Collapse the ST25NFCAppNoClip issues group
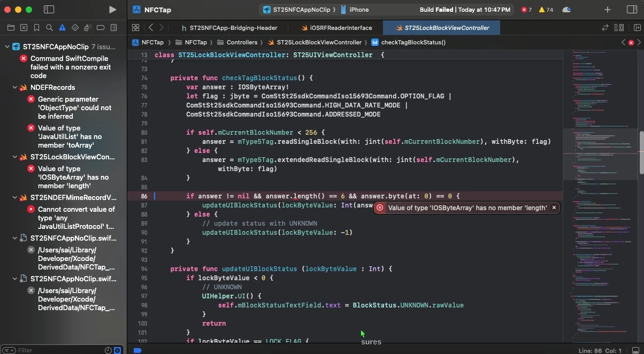The height and width of the screenshot is (354, 644). (7, 47)
